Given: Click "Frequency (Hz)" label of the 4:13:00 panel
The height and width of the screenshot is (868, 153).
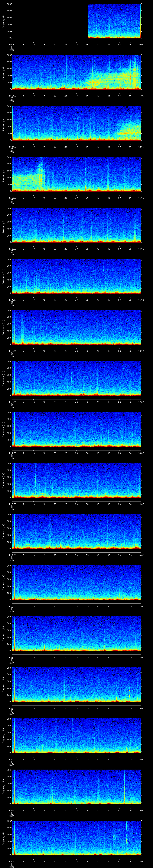Looking at the screenshot, I should (3, 225).
